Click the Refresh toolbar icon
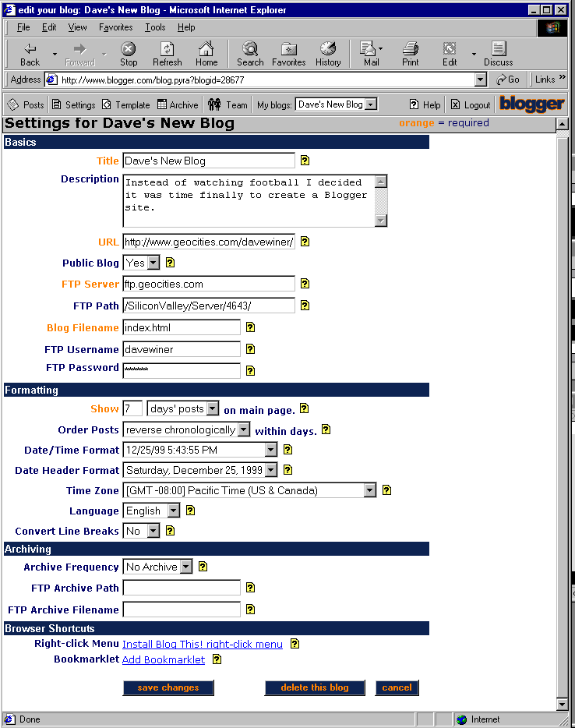This screenshot has height=728, width=575. click(167, 54)
